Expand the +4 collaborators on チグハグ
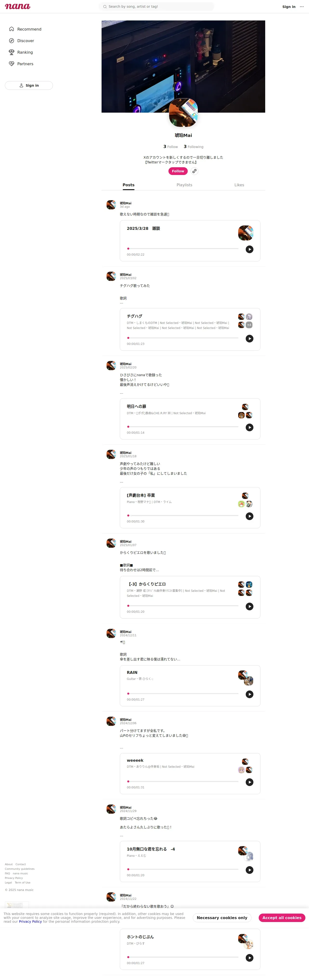 pyautogui.click(x=249, y=325)
